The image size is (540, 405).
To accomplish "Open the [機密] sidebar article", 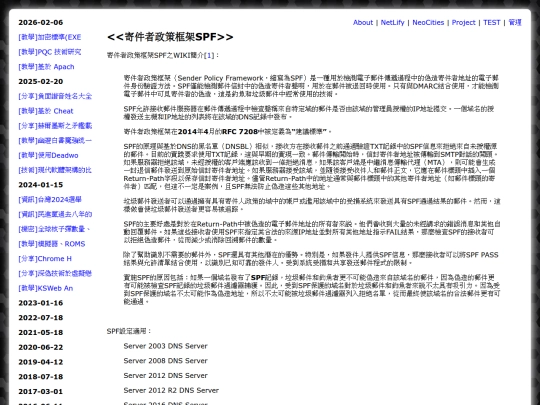I will point(54,229).
